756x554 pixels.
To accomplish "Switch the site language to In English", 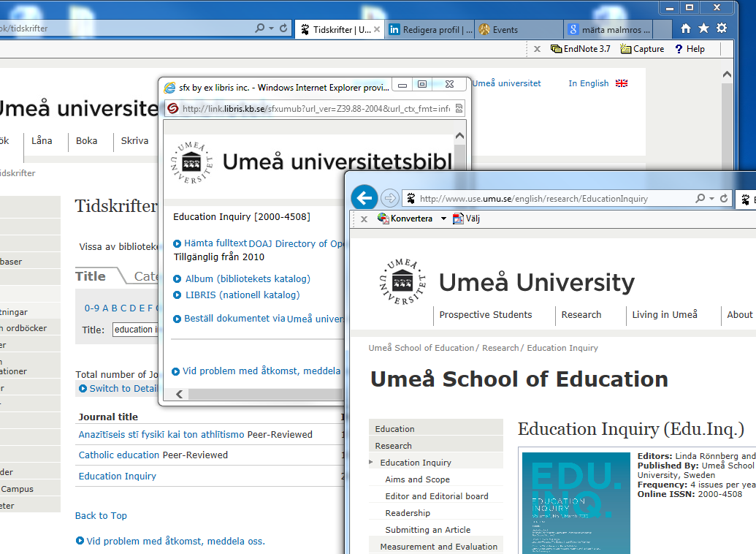I will (588, 83).
